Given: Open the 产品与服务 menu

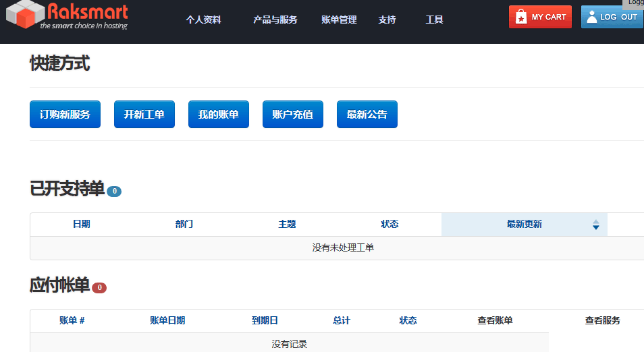Looking at the screenshot, I should pos(275,20).
